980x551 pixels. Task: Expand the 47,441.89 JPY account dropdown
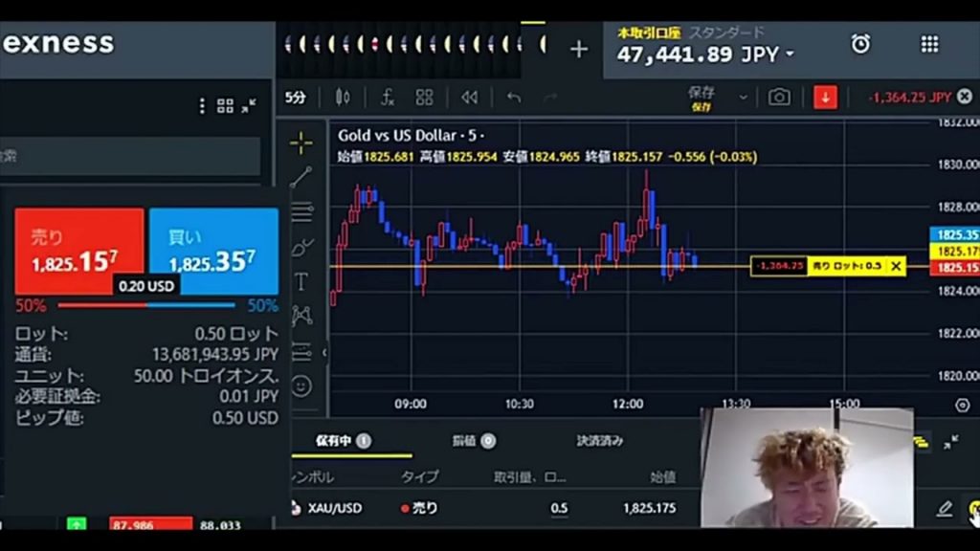790,55
